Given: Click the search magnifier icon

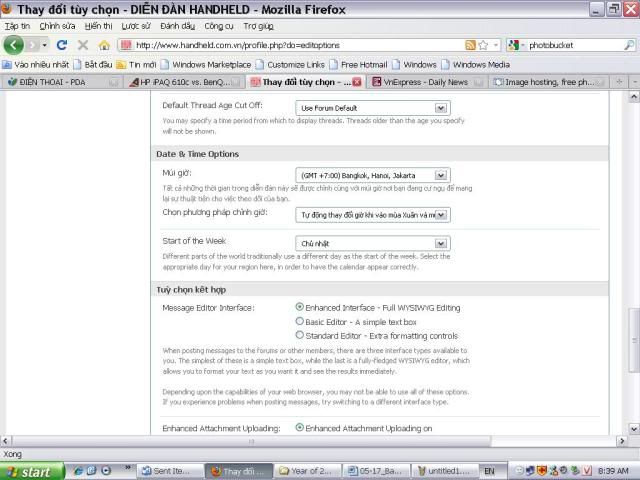Looking at the screenshot, I should click(x=629, y=45).
